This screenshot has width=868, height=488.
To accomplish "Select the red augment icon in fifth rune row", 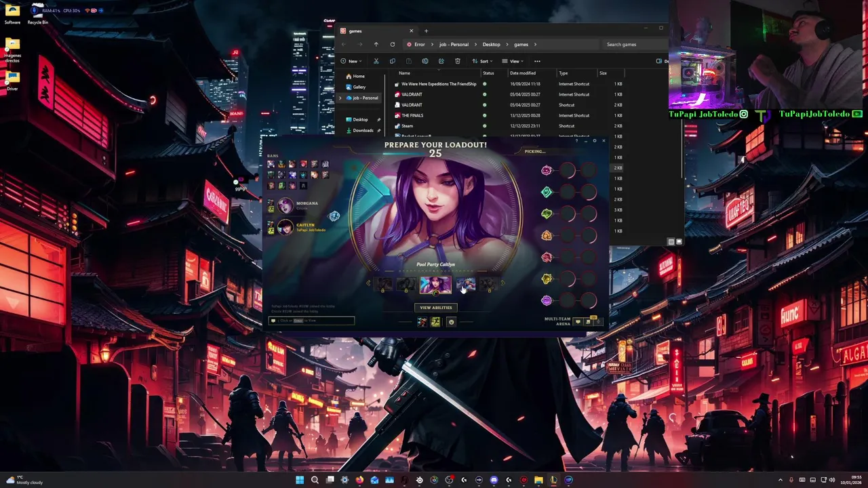I will pyautogui.click(x=547, y=257).
